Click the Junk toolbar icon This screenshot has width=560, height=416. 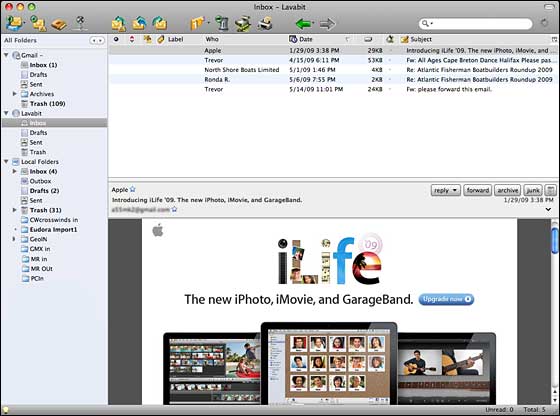point(243,24)
